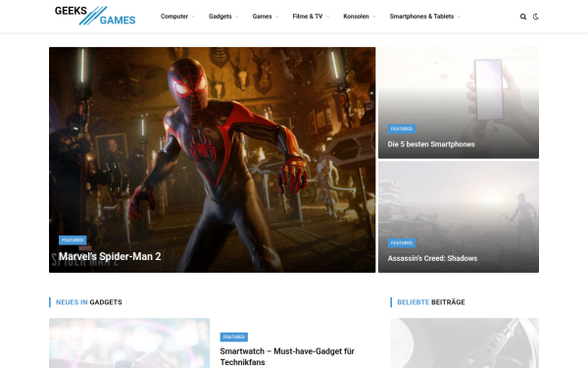Open the Marvel's Spider-Man 2 article title
The height and width of the screenshot is (368, 588).
(x=110, y=256)
